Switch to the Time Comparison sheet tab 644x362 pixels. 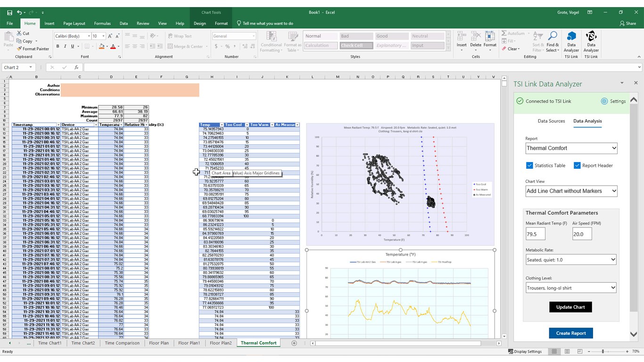click(x=122, y=343)
